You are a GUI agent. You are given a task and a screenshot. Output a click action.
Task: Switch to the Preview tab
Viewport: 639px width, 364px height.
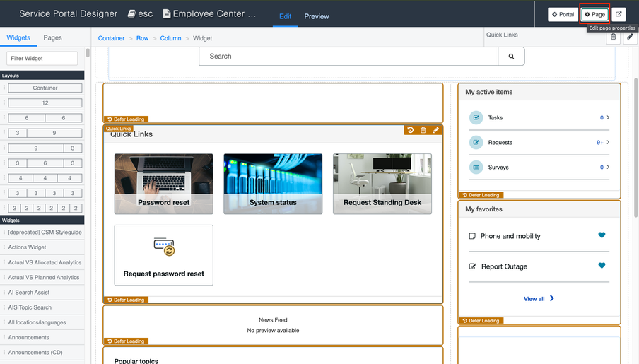point(316,16)
